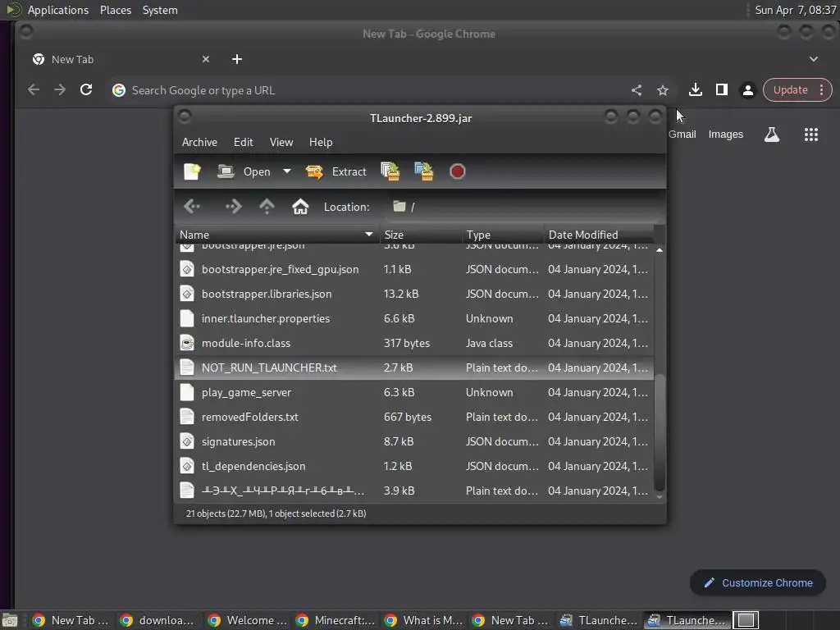Go back with the archive back arrow
Image resolution: width=840 pixels, height=630 pixels.
point(191,206)
